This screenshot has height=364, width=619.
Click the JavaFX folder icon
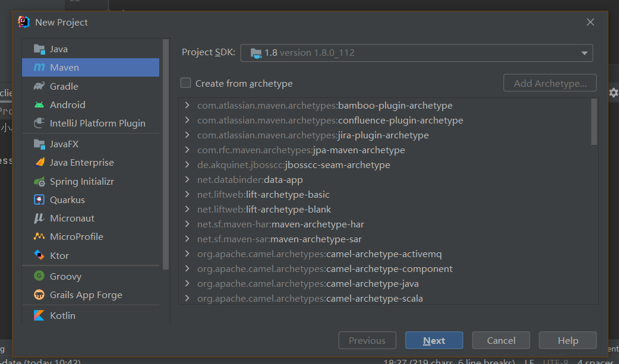point(39,144)
